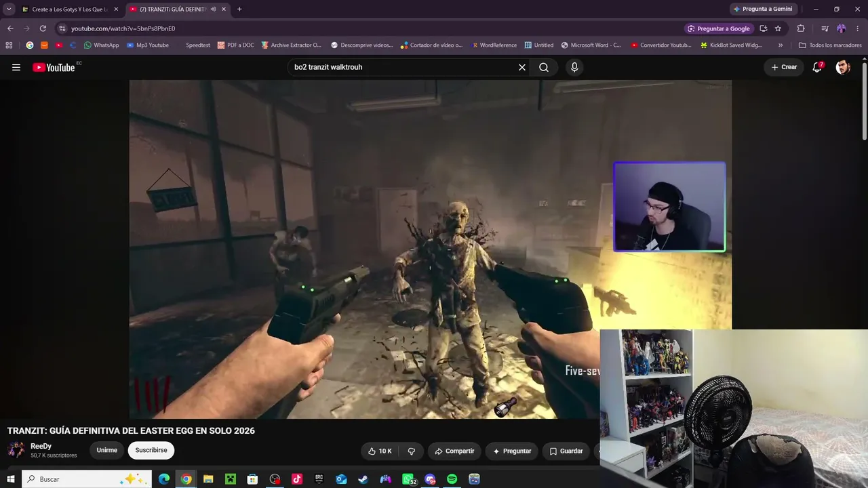868x488 pixels.
Task: Save the video with Guardar
Action: 566,451
